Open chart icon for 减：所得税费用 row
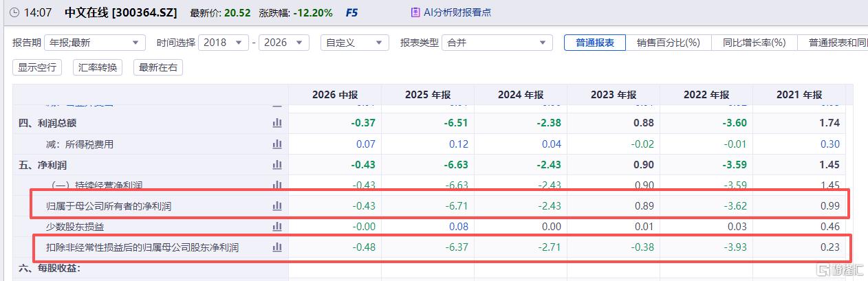The width and height of the screenshot is (868, 281). (x=277, y=144)
